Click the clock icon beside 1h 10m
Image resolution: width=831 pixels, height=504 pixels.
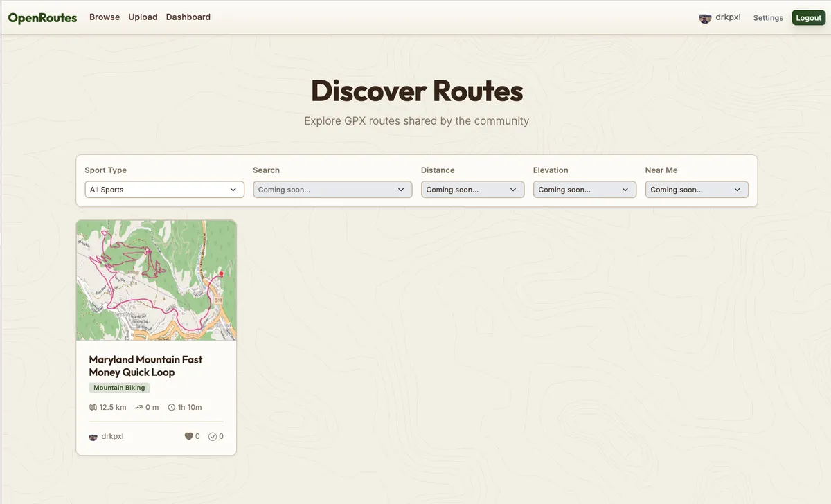172,407
